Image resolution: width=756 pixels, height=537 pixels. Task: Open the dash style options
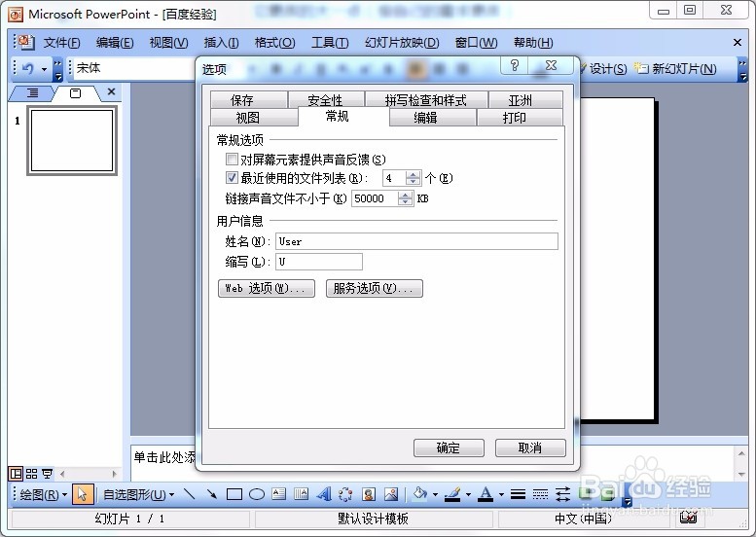click(540, 494)
